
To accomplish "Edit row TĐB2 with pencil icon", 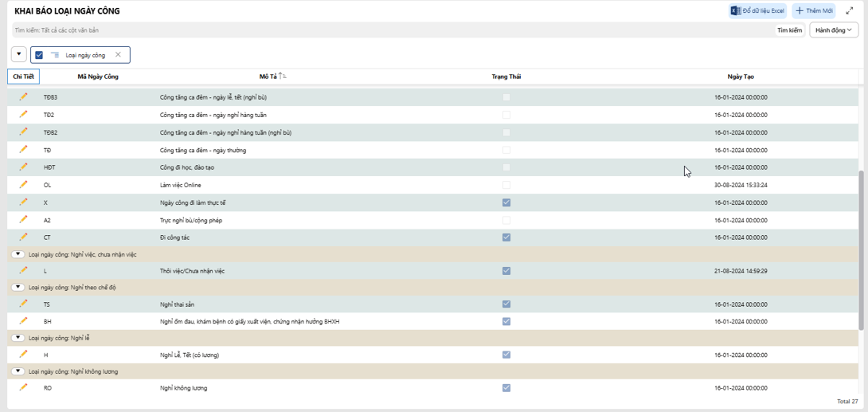I will (23, 131).
